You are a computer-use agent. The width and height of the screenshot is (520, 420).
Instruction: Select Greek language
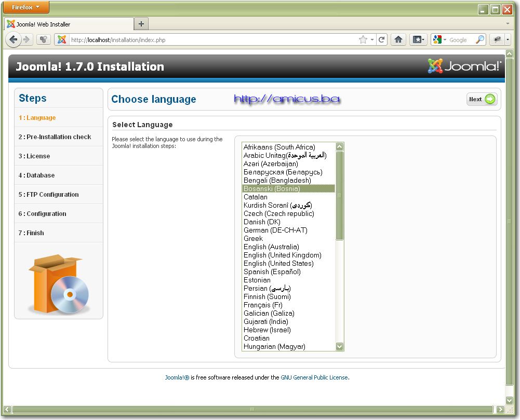point(288,238)
